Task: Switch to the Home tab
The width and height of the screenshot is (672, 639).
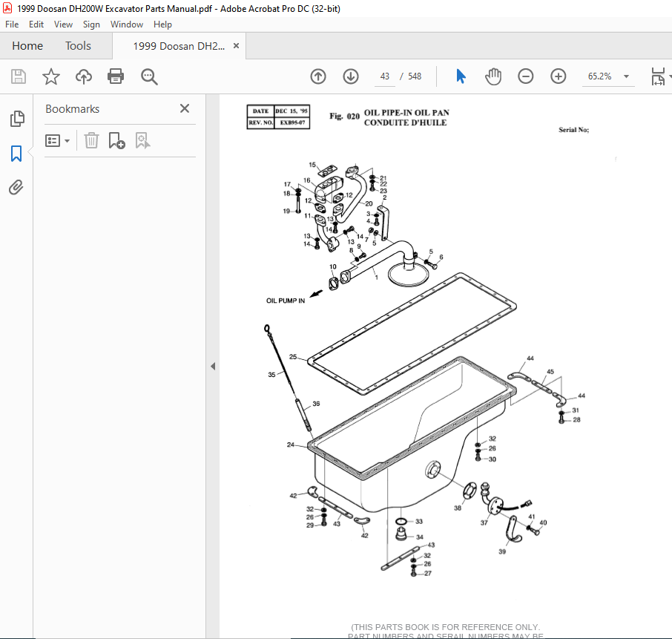Action: tap(27, 46)
